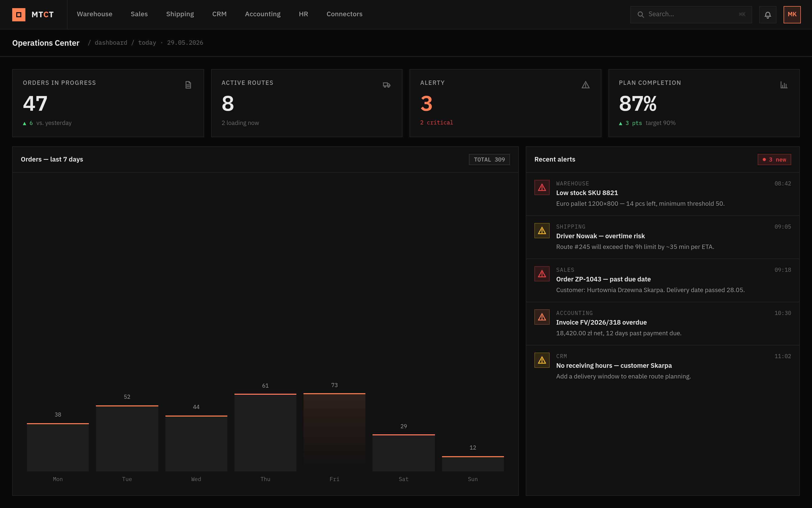
Task: Select the Thursday bar in orders chart
Action: click(265, 432)
